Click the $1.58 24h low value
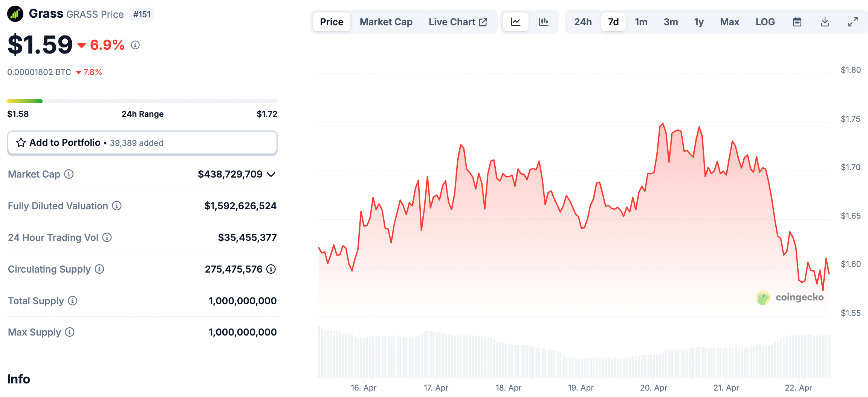Image resolution: width=868 pixels, height=397 pixels. click(18, 114)
